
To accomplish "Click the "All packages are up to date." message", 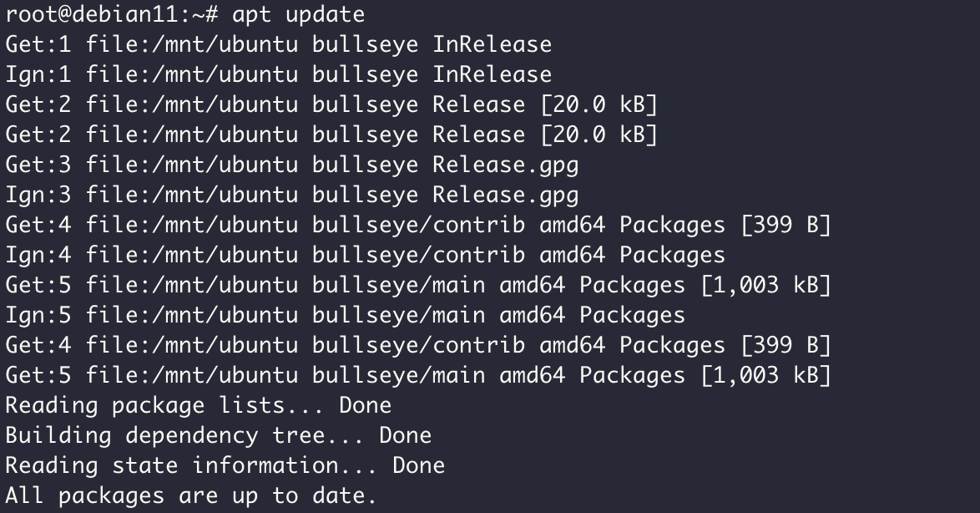I will coord(192,495).
